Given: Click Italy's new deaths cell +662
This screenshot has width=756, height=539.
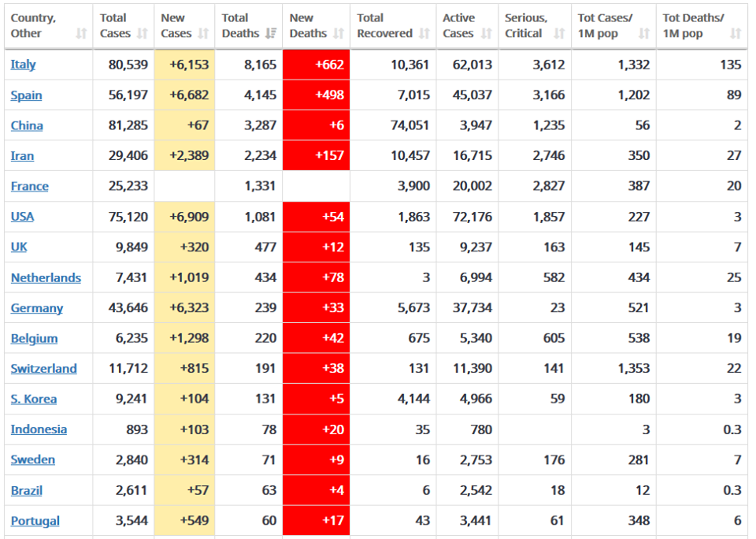Looking at the screenshot, I should [x=317, y=65].
